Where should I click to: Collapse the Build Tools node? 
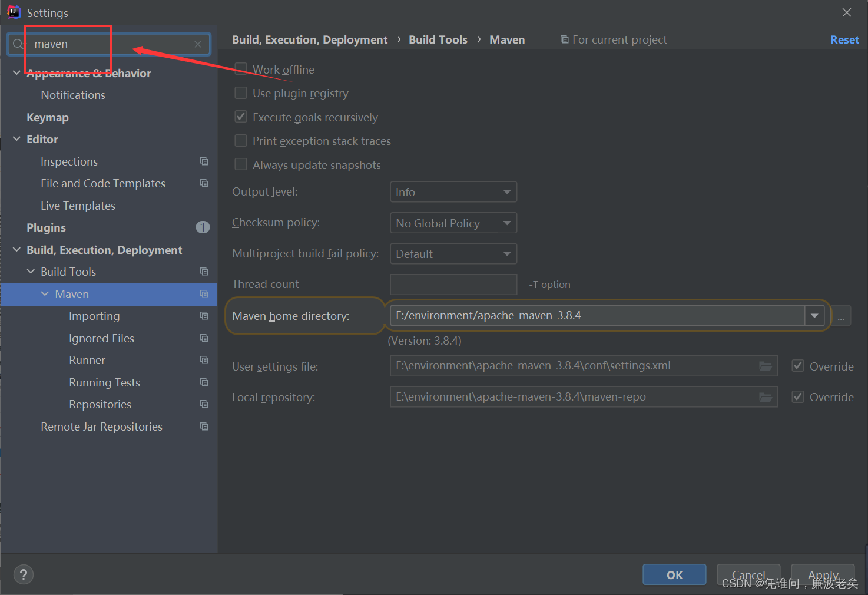pos(31,272)
